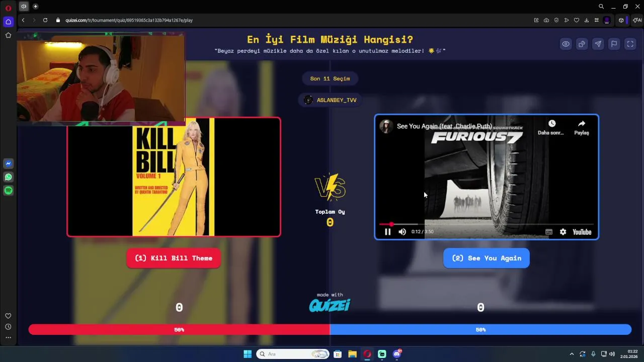Focus the quizei.com address bar

point(129,20)
